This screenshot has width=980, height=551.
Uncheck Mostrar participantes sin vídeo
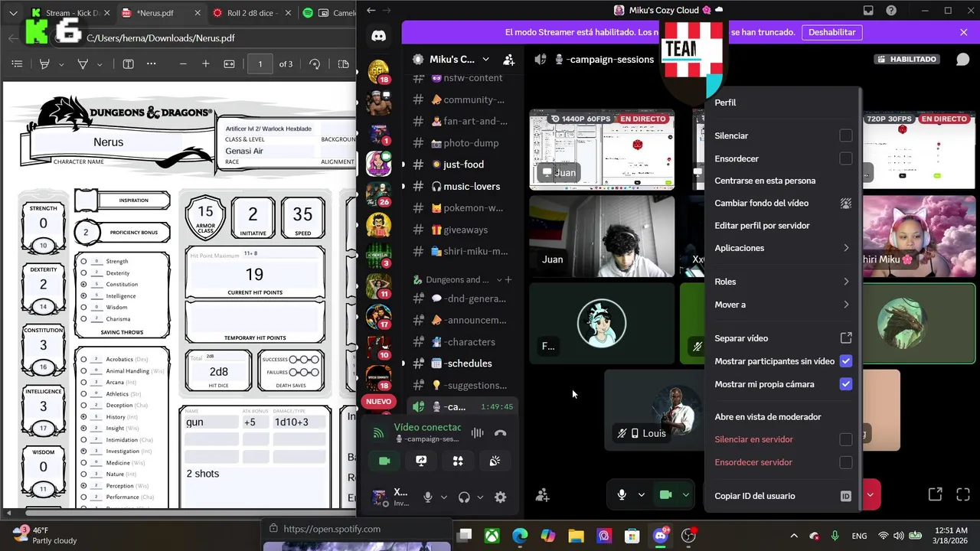pos(845,361)
